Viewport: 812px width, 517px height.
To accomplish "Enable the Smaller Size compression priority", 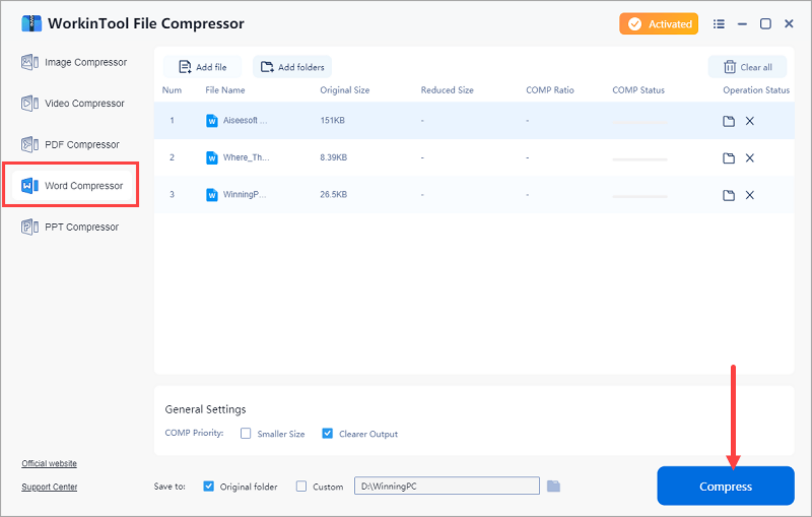I will (245, 434).
